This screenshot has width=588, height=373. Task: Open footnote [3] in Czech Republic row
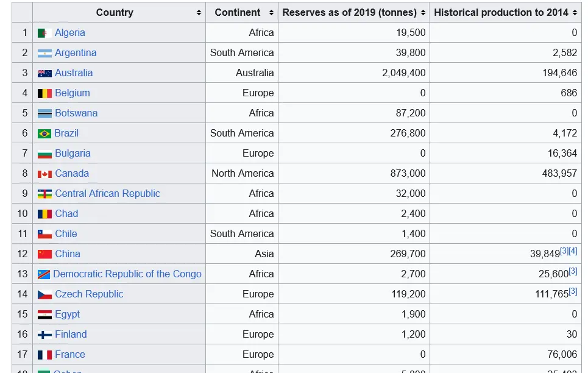[x=573, y=291]
